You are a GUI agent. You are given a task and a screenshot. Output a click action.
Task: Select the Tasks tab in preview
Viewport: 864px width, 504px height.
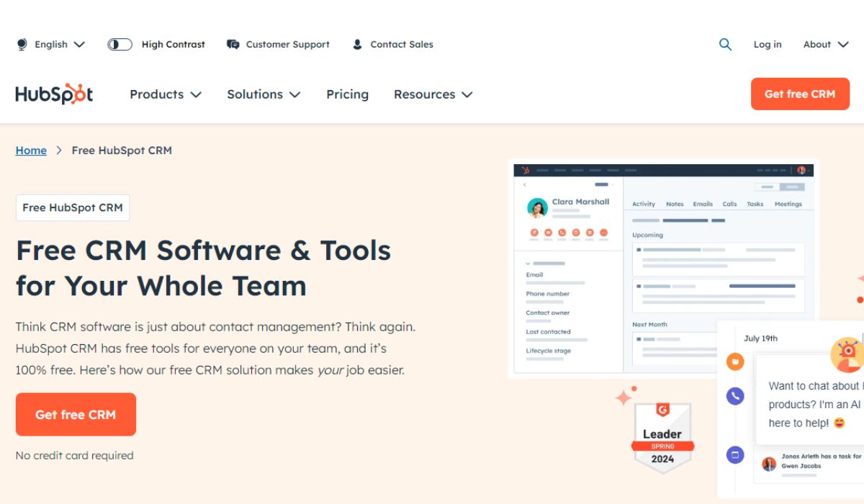tap(755, 204)
